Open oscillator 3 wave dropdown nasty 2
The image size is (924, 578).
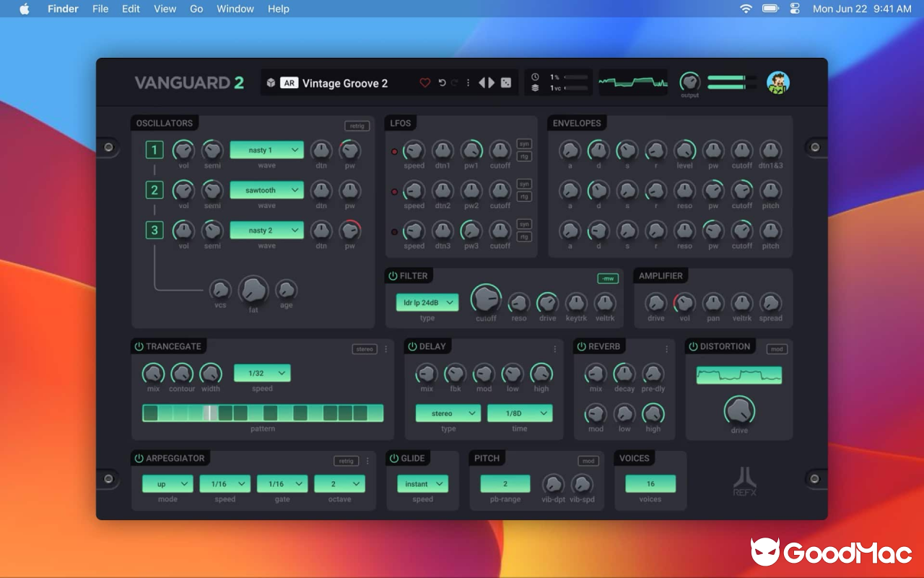click(266, 230)
